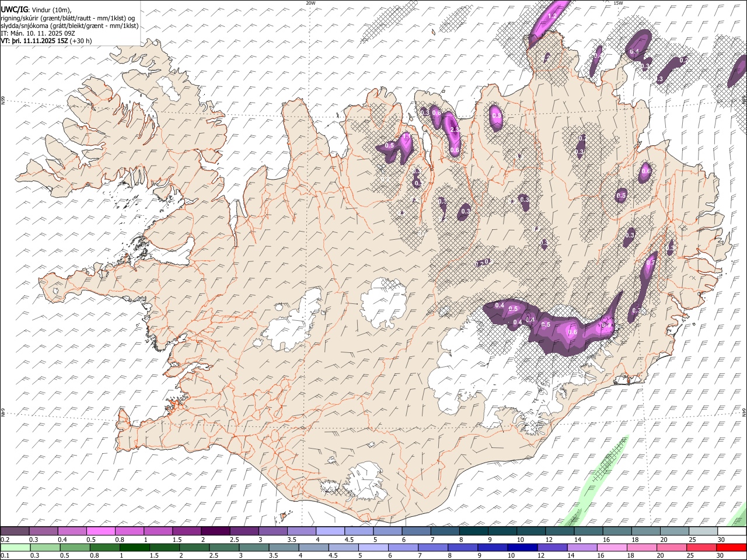The width and height of the screenshot is (747, 560).
Task: Pick the crimson swatch between 25 and 30
Action: [701, 547]
